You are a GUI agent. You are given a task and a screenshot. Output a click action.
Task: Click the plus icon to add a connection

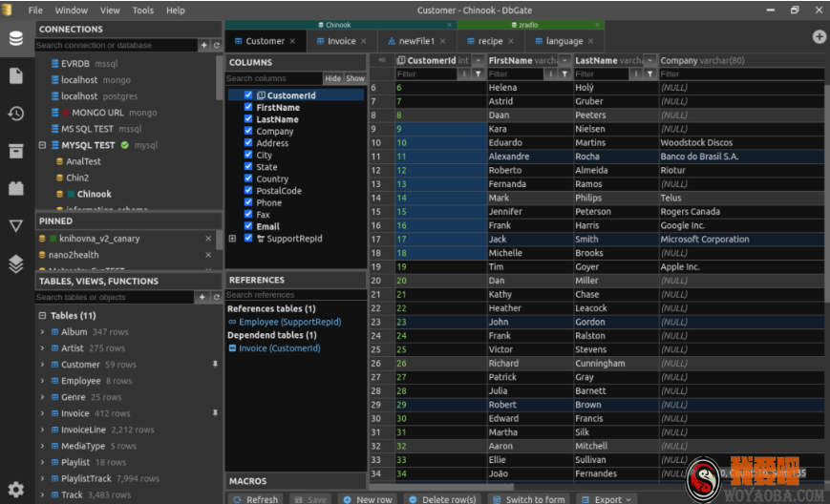203,45
